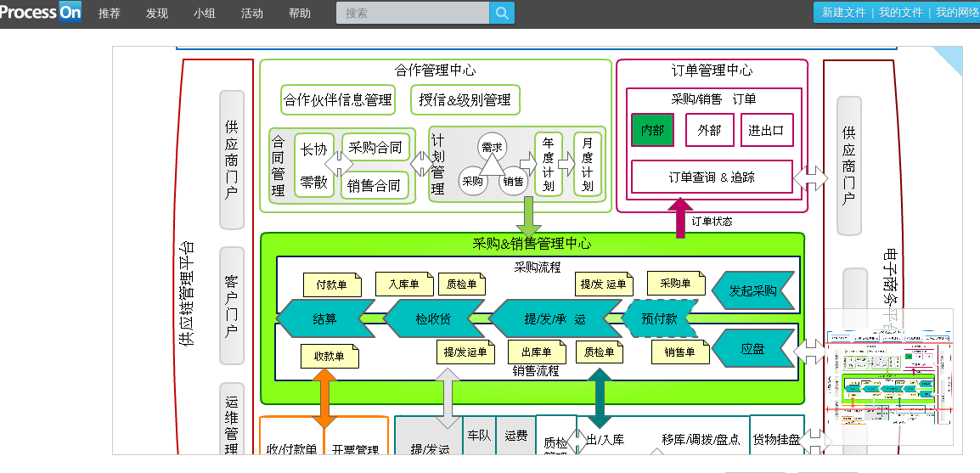The image size is (980, 473).
Task: Click the 移库/调拨/盘点 text
Action: [x=701, y=439]
